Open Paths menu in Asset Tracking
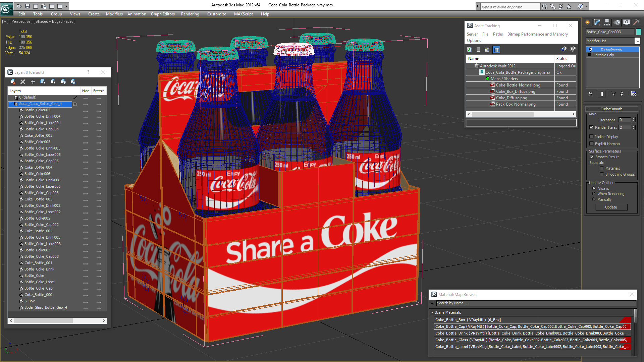 coord(498,34)
